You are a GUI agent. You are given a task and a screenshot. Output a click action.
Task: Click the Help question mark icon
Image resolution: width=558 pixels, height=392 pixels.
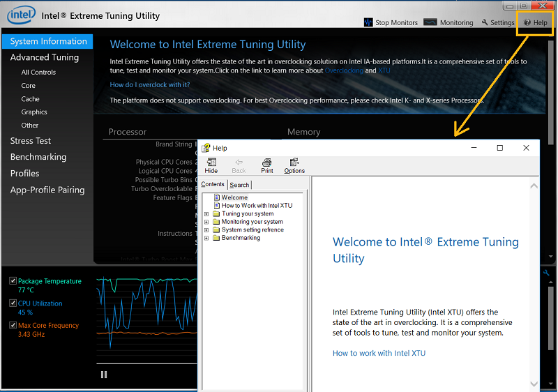[x=527, y=22]
